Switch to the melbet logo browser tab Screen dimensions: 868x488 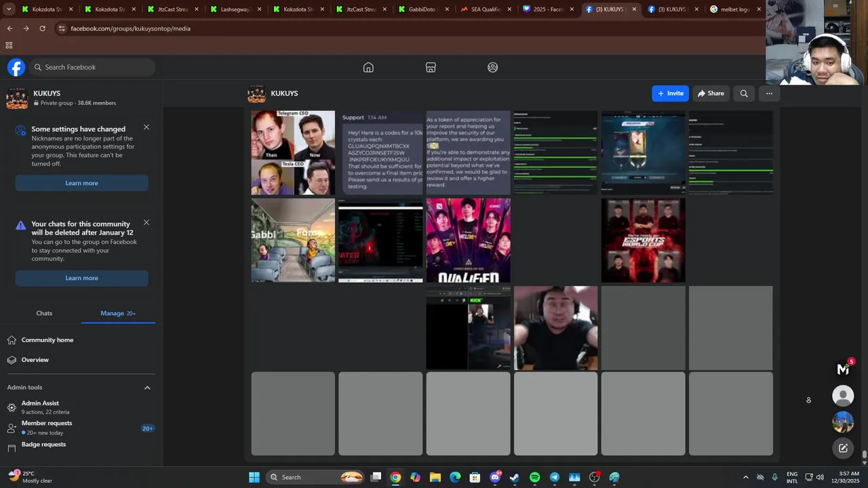[734, 9]
